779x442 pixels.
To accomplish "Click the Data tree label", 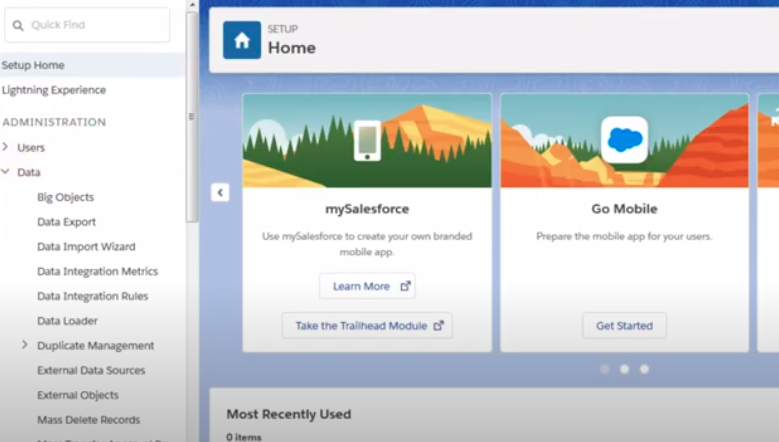I will [x=29, y=172].
